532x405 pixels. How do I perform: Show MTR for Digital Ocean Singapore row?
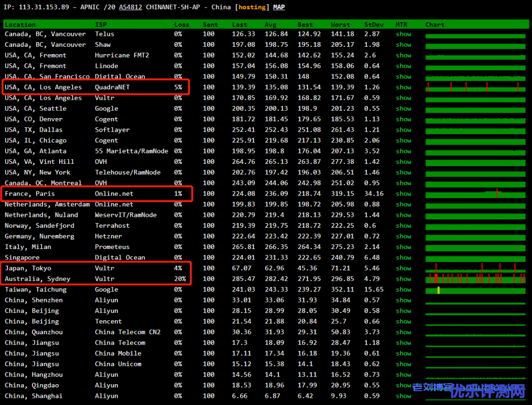pos(403,258)
